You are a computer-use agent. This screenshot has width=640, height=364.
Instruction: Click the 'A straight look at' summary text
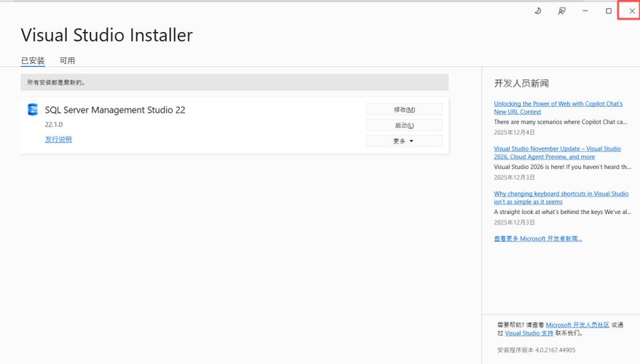point(562,211)
